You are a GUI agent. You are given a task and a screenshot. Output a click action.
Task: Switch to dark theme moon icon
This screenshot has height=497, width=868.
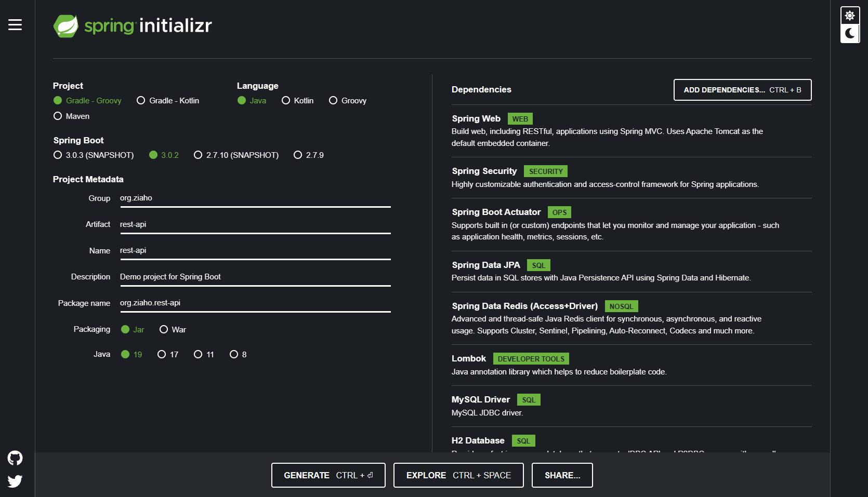click(x=850, y=33)
